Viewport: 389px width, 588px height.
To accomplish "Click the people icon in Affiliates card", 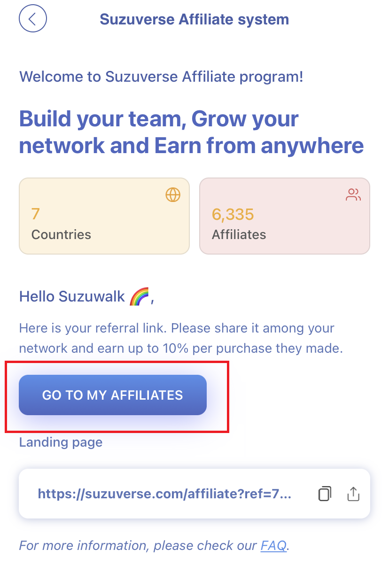I will (x=353, y=194).
